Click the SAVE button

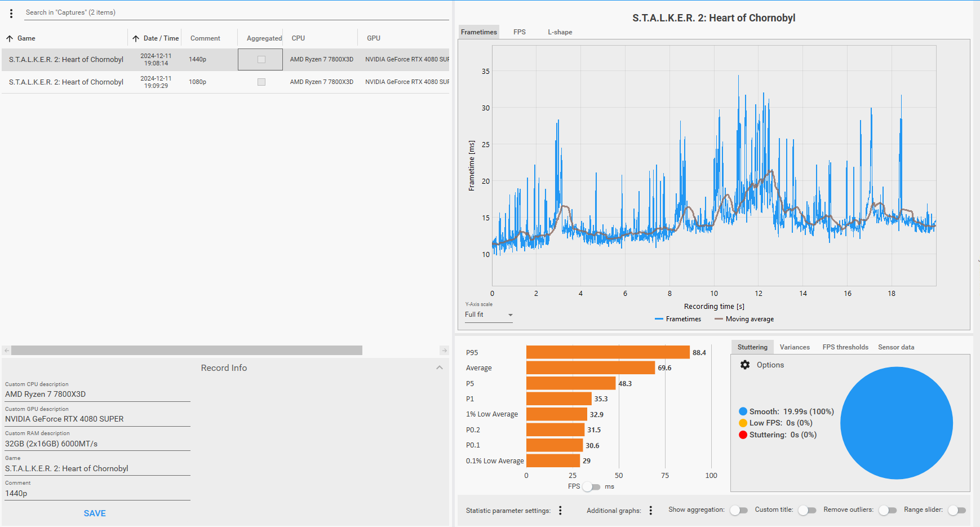95,513
